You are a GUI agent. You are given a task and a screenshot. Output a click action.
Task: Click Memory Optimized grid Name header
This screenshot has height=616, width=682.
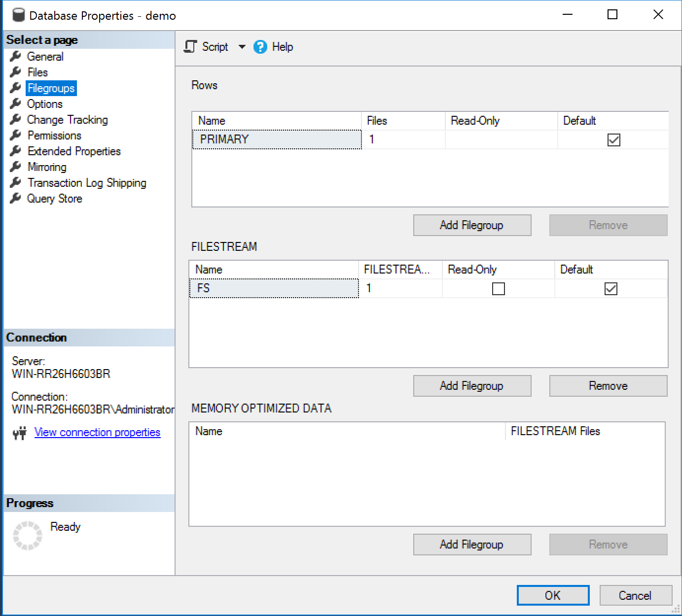point(347,431)
